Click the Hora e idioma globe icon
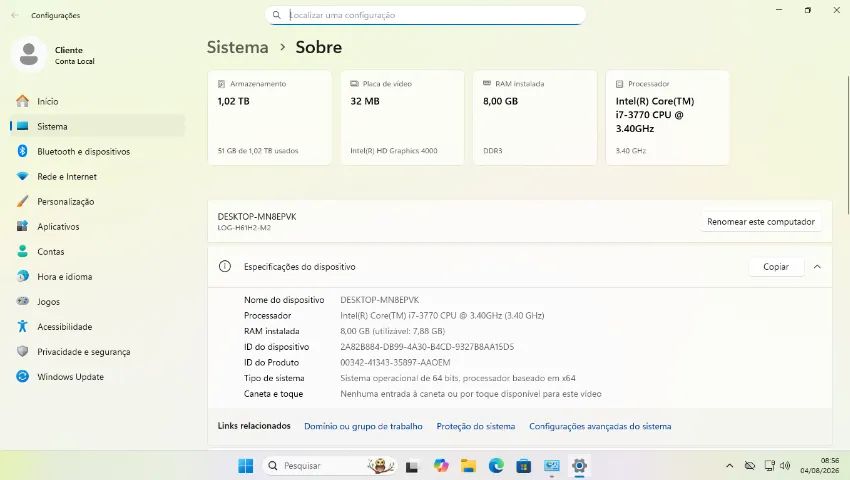This screenshot has width=850, height=480. 22,276
